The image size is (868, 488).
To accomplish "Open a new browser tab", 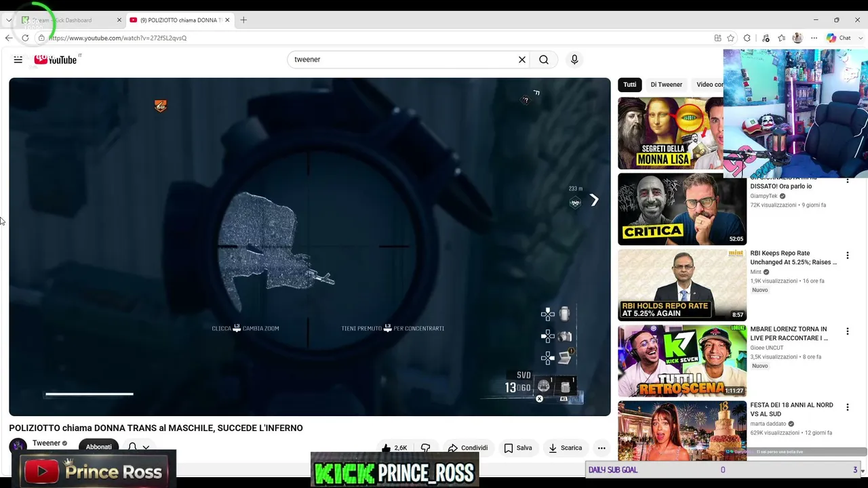I will [x=243, y=20].
